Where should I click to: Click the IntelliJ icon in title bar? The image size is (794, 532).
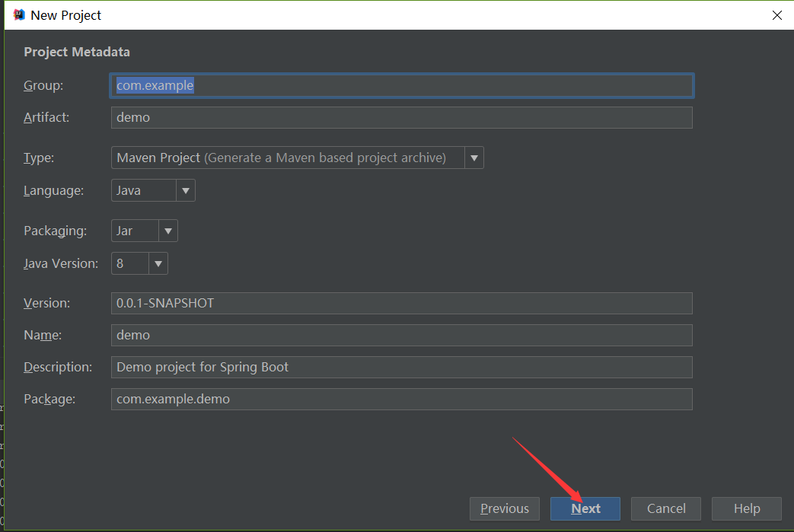coord(19,14)
